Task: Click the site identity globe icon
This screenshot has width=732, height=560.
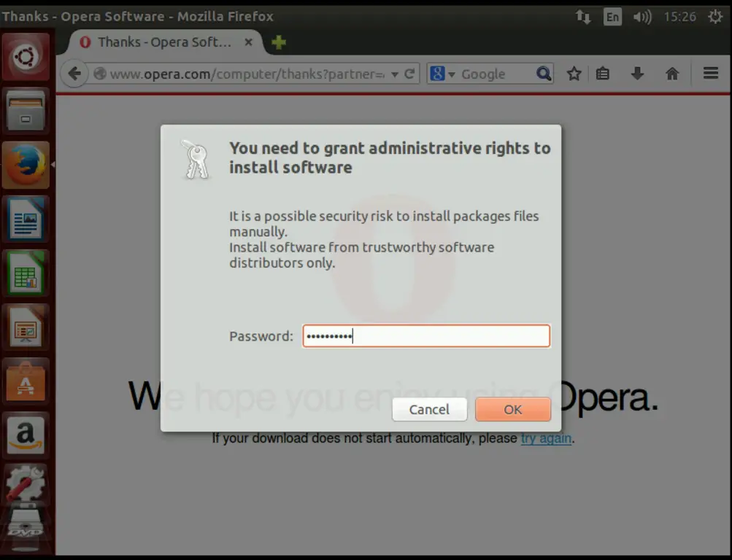Action: point(99,74)
